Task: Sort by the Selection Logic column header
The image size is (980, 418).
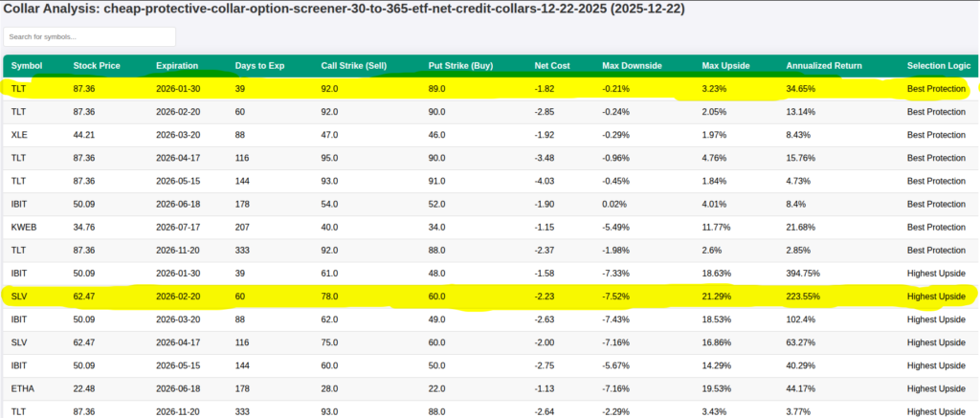Action: tap(939, 66)
